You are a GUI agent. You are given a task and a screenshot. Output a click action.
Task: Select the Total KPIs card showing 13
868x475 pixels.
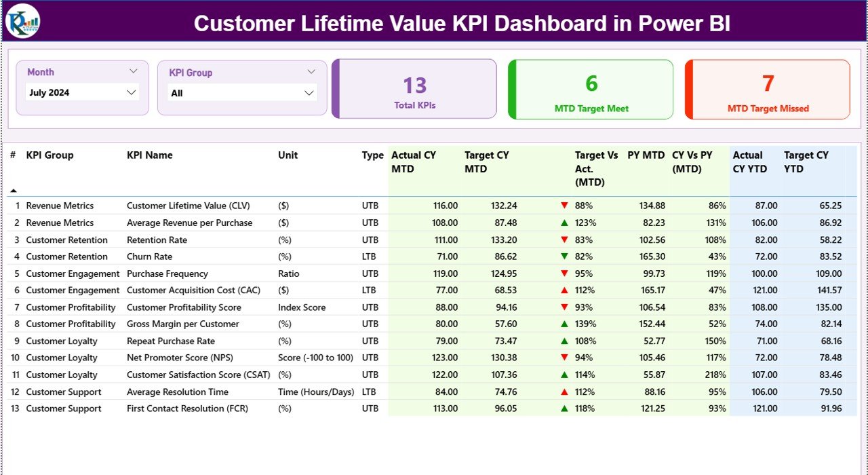point(415,89)
